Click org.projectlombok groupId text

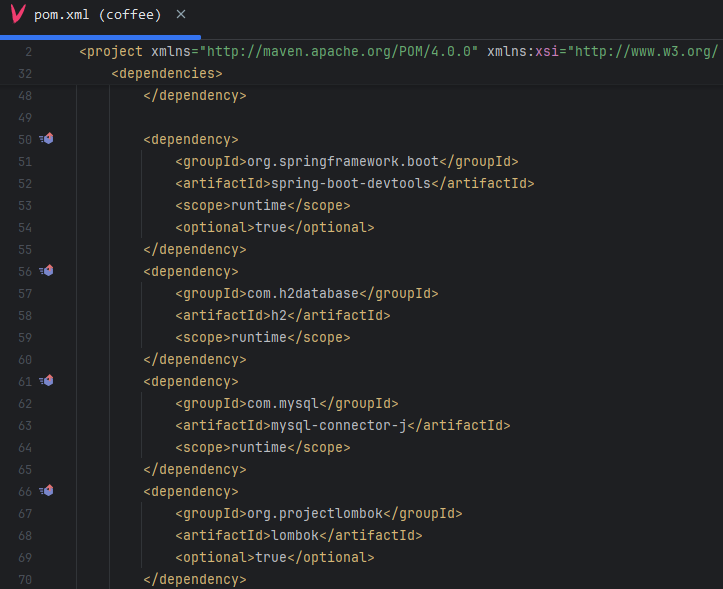[315, 513]
